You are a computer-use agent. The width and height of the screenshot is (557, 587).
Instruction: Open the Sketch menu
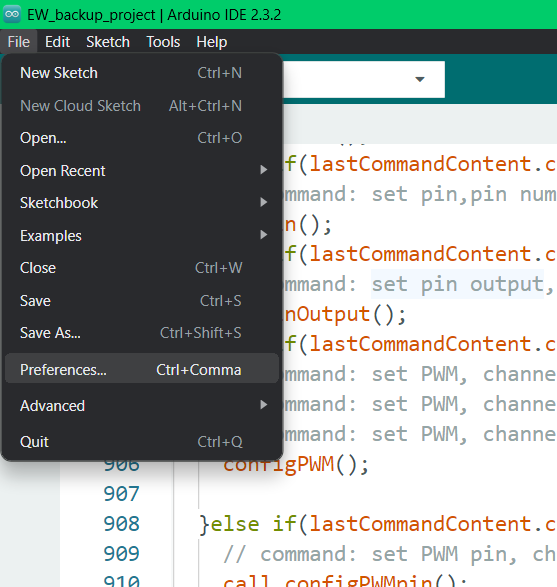(108, 42)
